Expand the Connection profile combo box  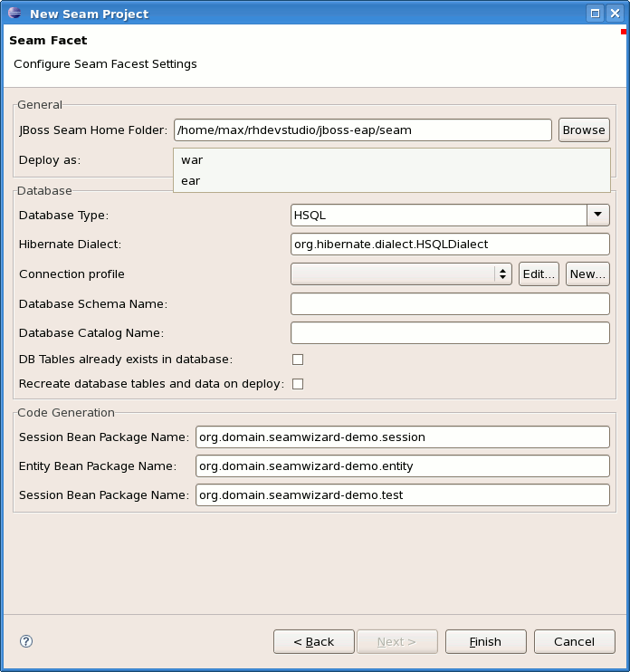tap(401, 274)
